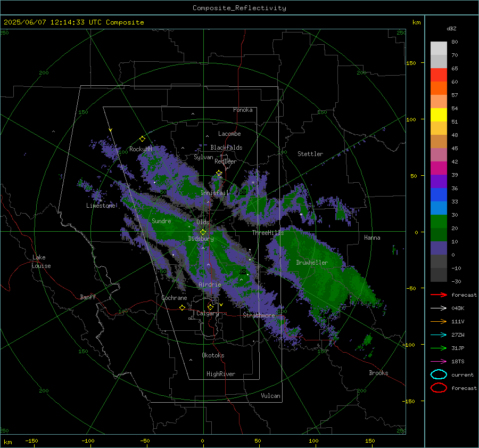Pick the red swatch below 65 dBZ

coord(439,75)
